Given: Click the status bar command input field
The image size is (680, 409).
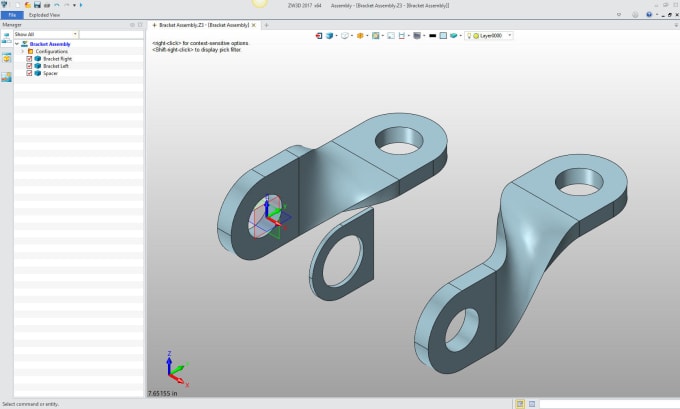Looking at the screenshot, I should [x=609, y=404].
